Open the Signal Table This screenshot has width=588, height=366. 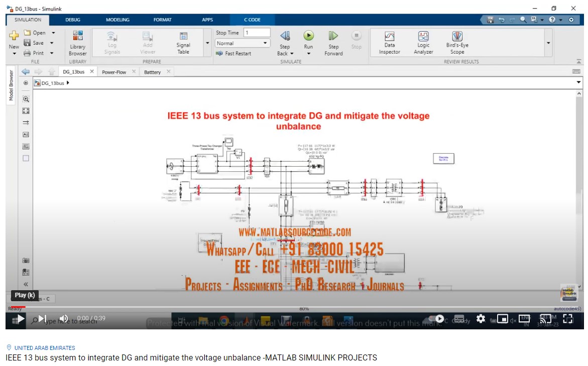click(183, 43)
